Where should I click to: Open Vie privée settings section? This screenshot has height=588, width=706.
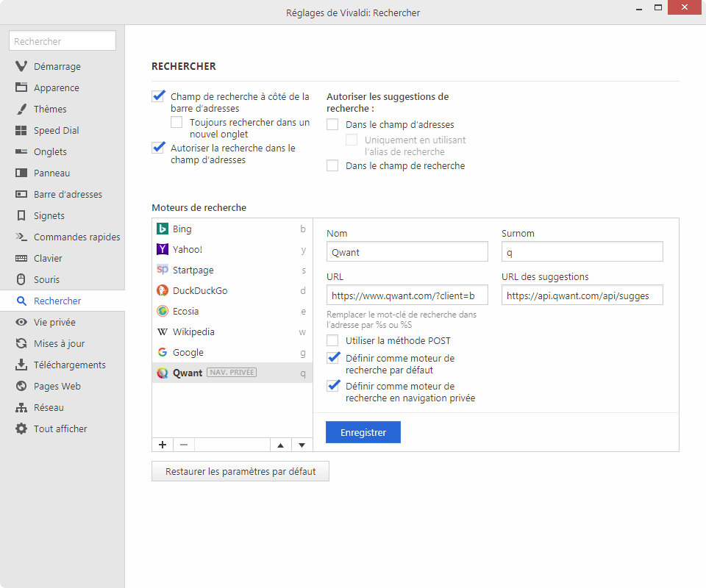click(x=63, y=322)
